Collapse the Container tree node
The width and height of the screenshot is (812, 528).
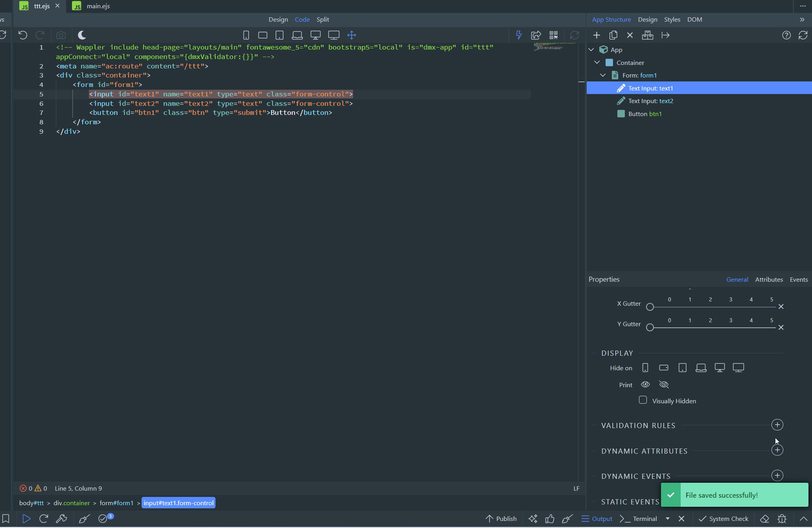pos(597,63)
